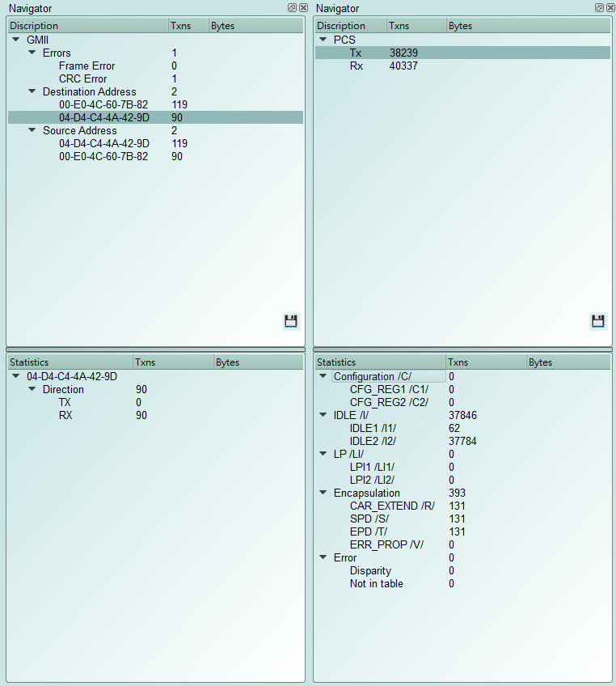
Task: Select the CRC Error row
Action: tap(156, 78)
